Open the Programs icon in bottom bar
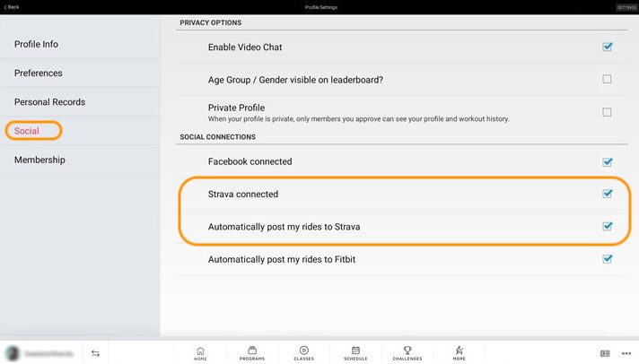 pos(252,352)
